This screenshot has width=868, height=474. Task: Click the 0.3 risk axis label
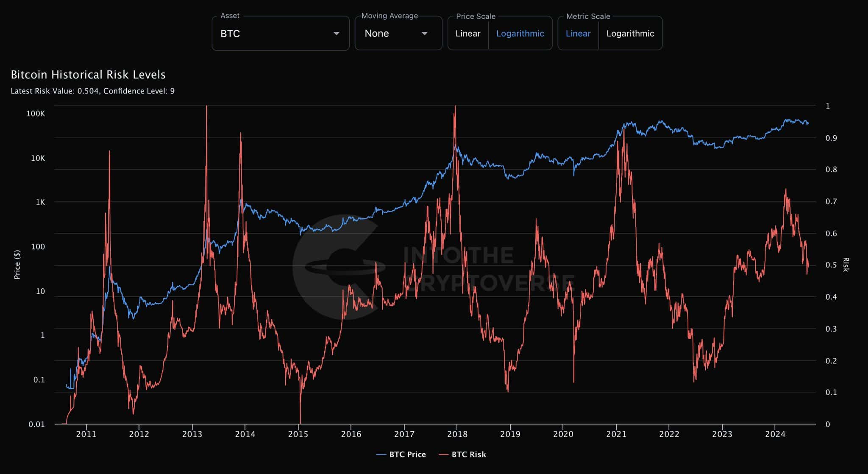831,329
